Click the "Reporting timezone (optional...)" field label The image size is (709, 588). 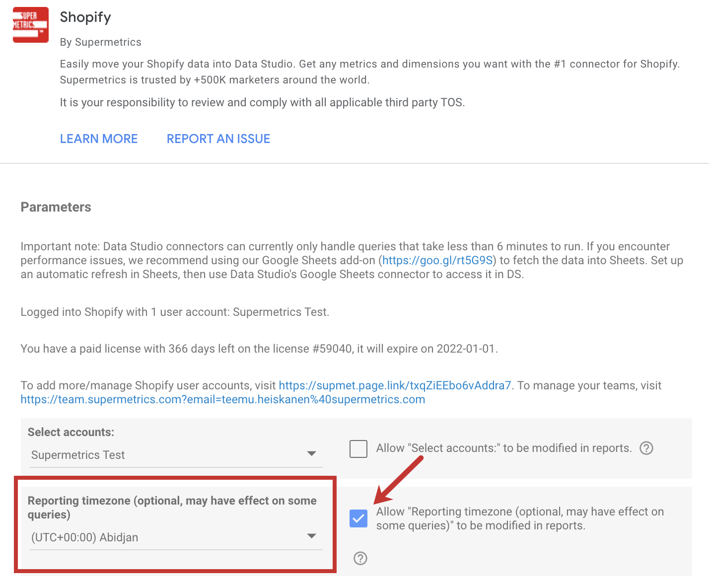[172, 508]
